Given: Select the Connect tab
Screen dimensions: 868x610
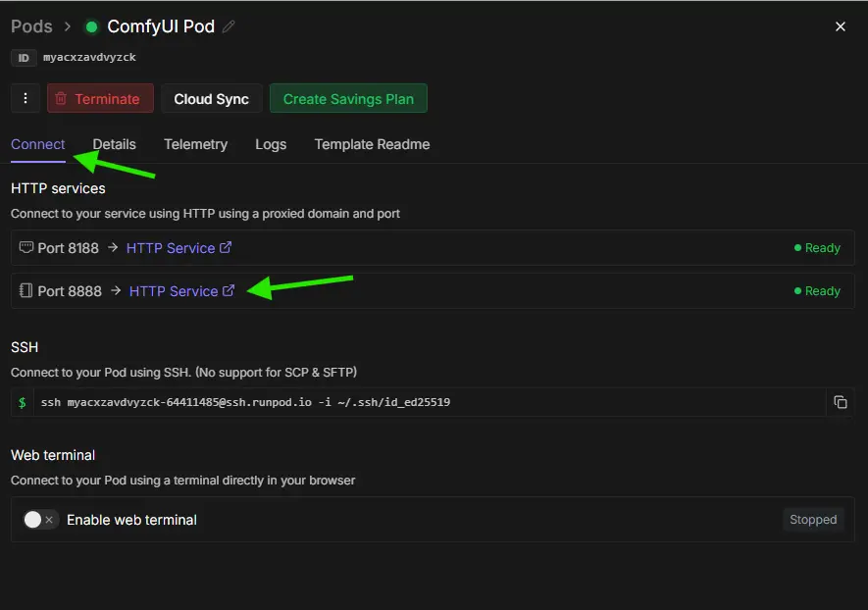Looking at the screenshot, I should (x=38, y=144).
